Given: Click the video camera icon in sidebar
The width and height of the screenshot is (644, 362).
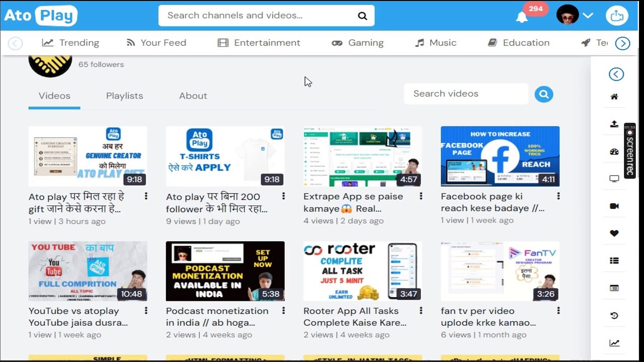Looking at the screenshot, I should [x=614, y=206].
